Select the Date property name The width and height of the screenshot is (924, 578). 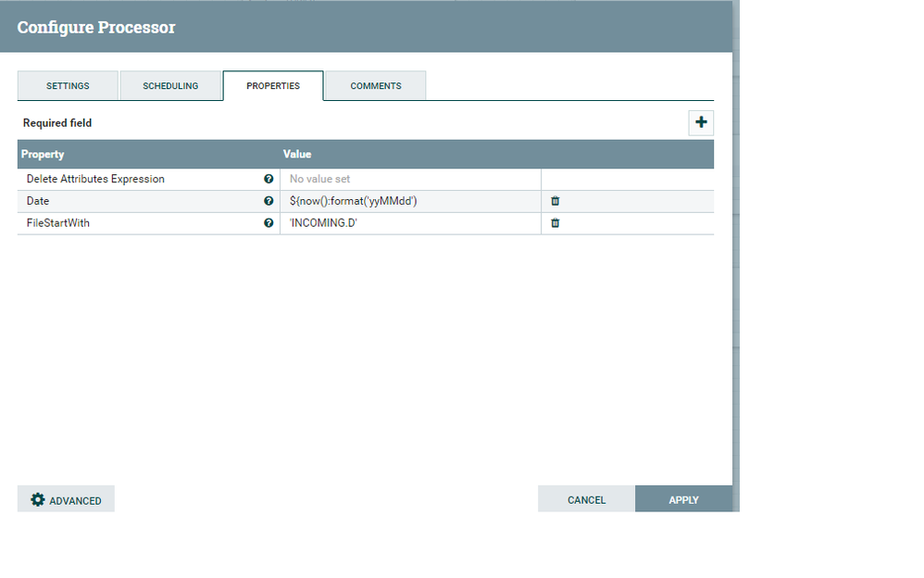pyautogui.click(x=38, y=201)
